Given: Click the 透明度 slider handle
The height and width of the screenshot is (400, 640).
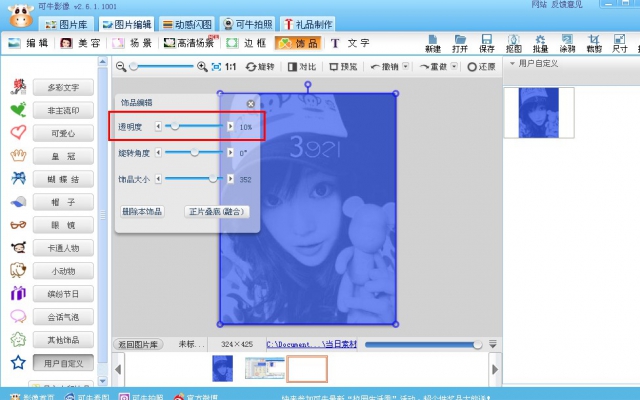Looking at the screenshot, I should click(x=175, y=126).
